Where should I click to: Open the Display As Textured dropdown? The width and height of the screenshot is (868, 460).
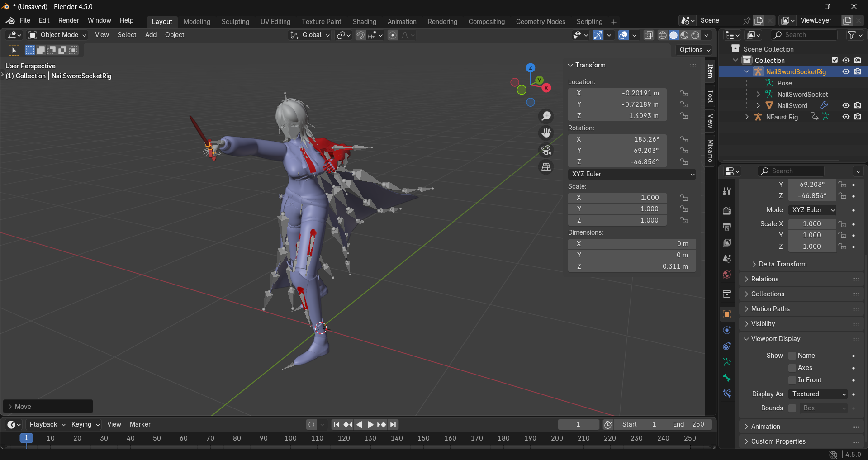(x=818, y=394)
